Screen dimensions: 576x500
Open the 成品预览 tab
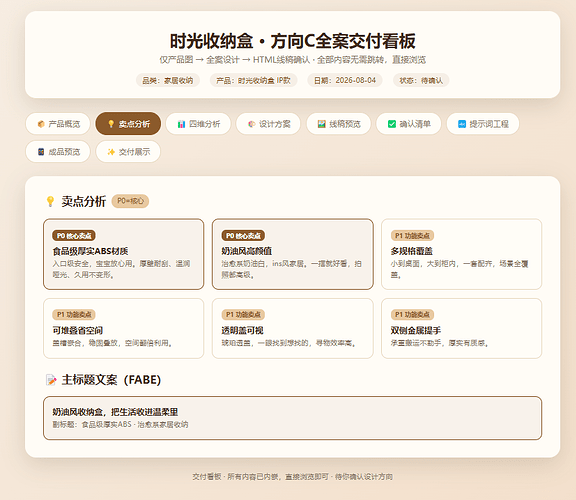pyautogui.click(x=58, y=152)
